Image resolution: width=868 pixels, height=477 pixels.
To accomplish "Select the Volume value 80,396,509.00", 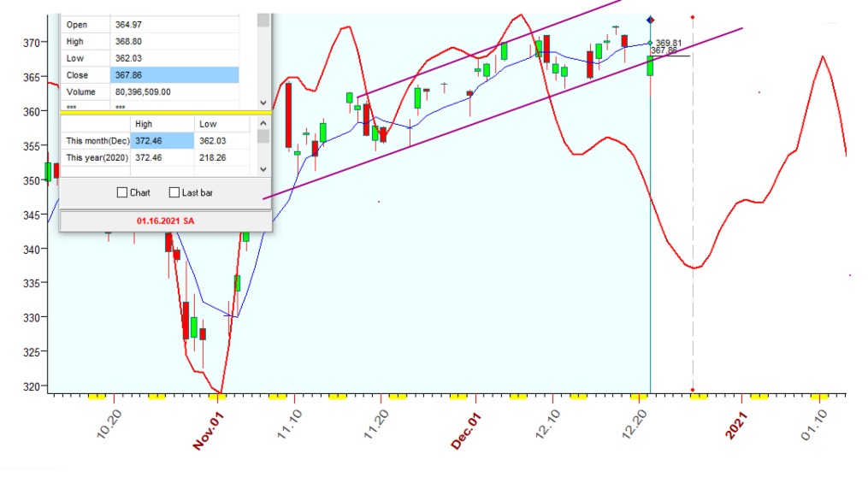I will (x=174, y=91).
